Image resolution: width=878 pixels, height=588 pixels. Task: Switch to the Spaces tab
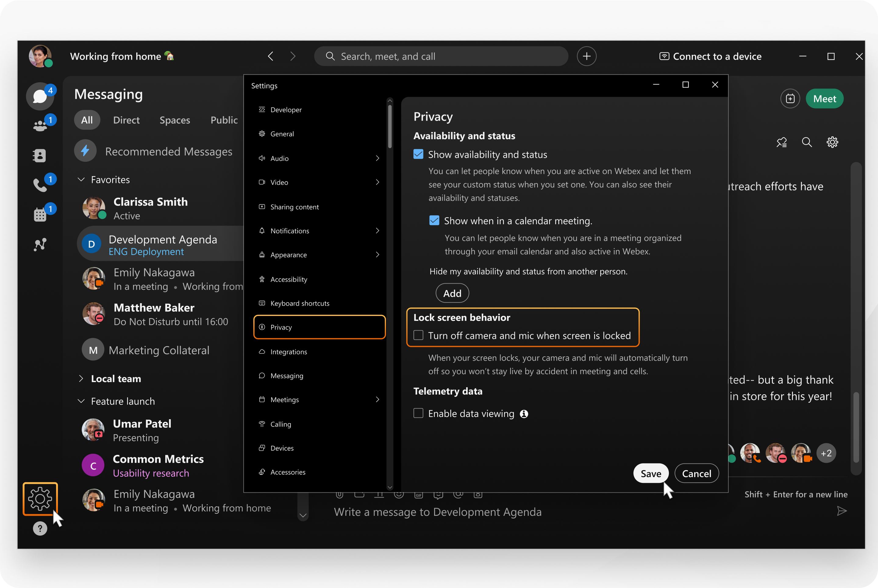(x=174, y=120)
